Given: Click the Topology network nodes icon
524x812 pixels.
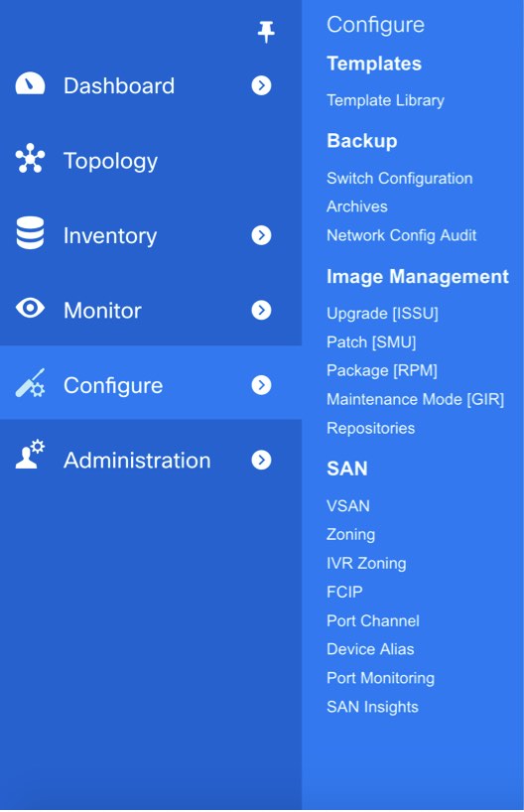Looking at the screenshot, I should 30,158.
